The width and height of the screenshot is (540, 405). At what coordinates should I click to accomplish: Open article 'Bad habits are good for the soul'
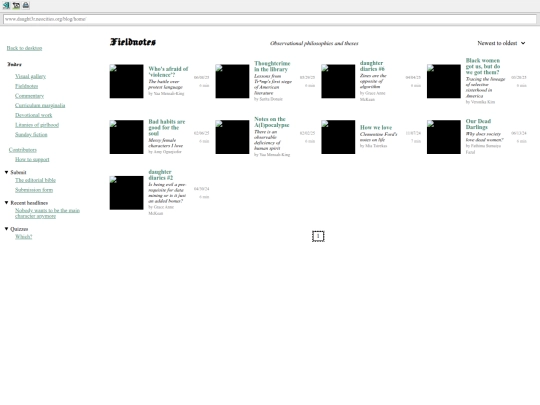pyautogui.click(x=167, y=127)
